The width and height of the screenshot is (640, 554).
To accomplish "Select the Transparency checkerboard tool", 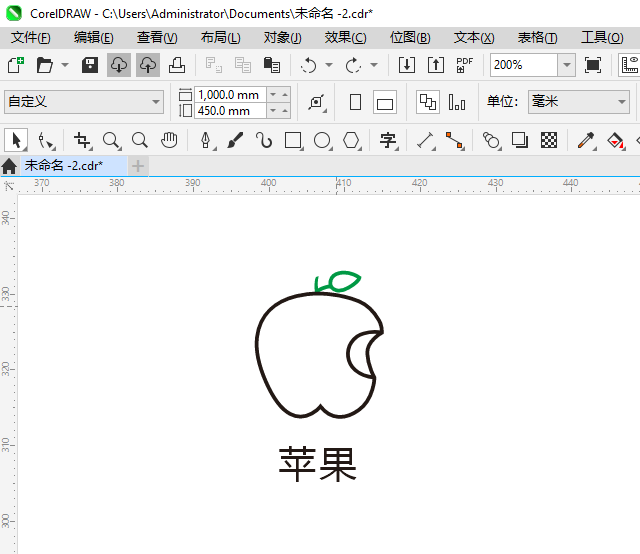I will point(549,140).
